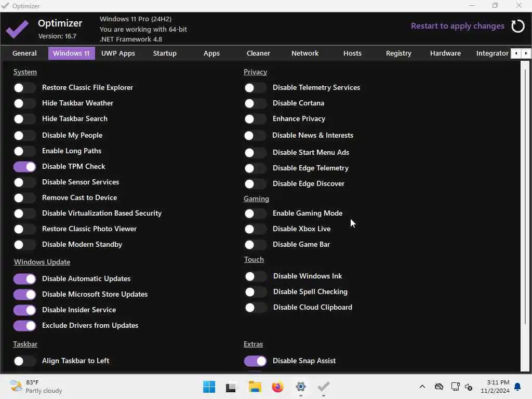Enable Disable Virtualization Based Security
Screen dimensions: 532x399
click(x=24, y=214)
